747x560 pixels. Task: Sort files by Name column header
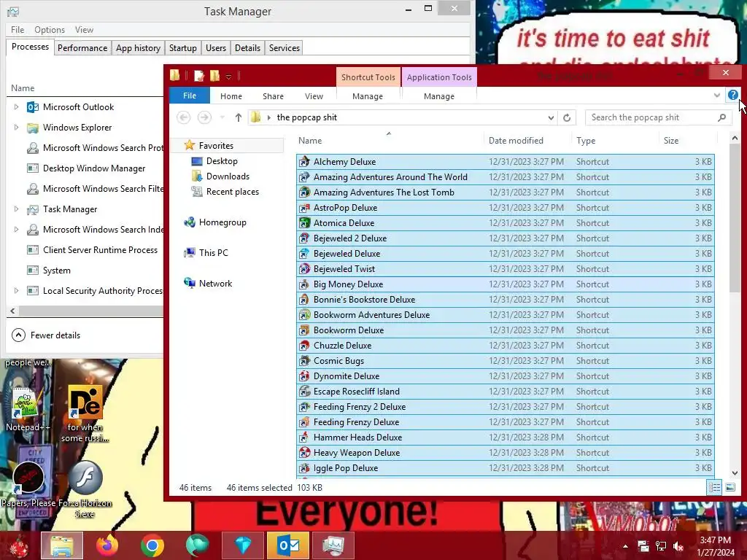[389, 141]
